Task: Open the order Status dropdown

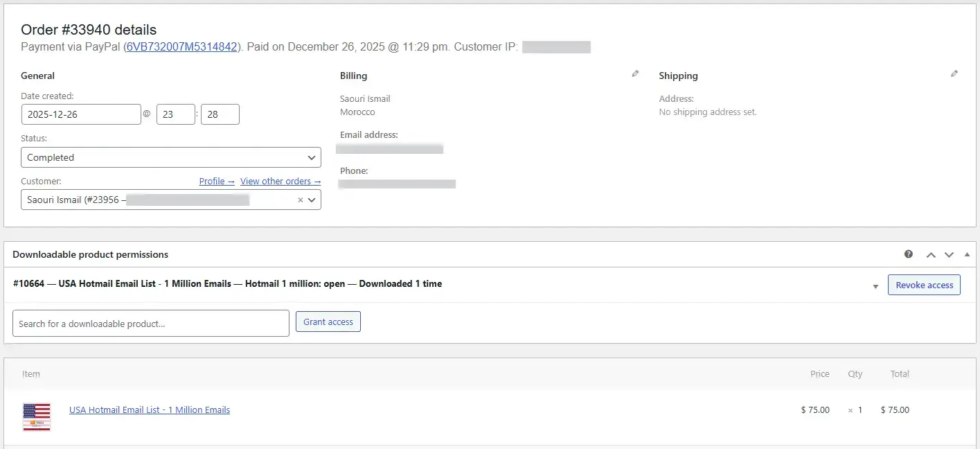Action: coord(170,157)
